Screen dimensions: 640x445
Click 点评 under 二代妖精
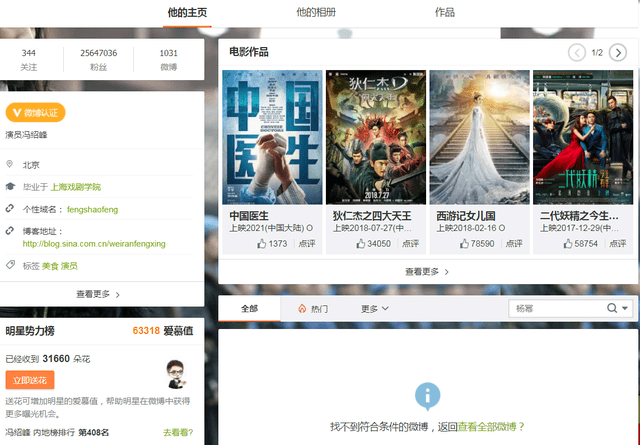pyautogui.click(x=618, y=244)
